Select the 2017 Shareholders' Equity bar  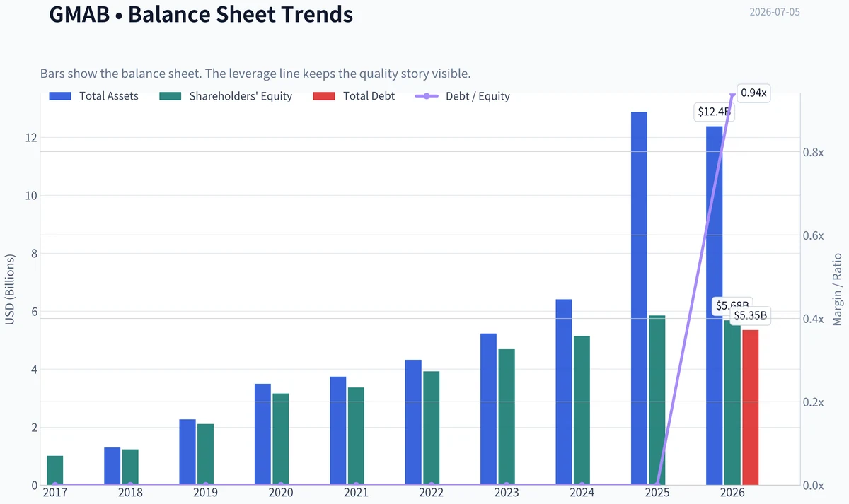[55, 470]
